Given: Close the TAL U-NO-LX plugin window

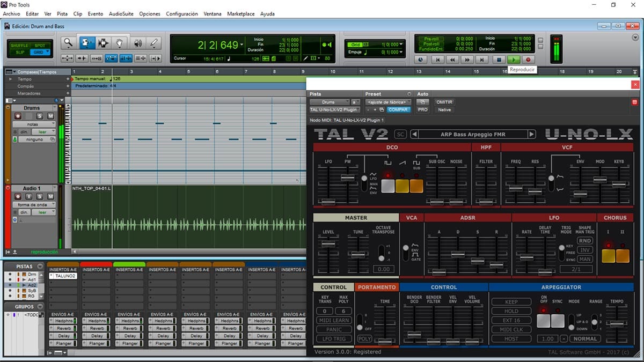Looking at the screenshot, I should [635, 84].
